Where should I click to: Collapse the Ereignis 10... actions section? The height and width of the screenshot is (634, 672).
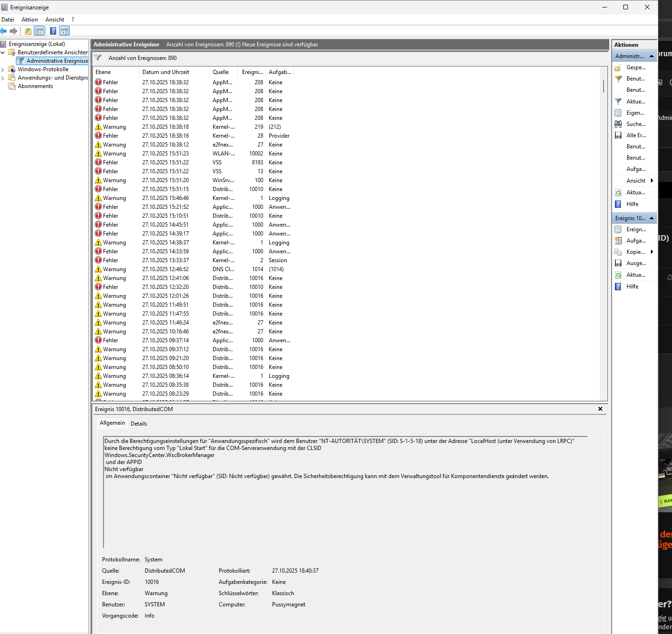(x=651, y=218)
